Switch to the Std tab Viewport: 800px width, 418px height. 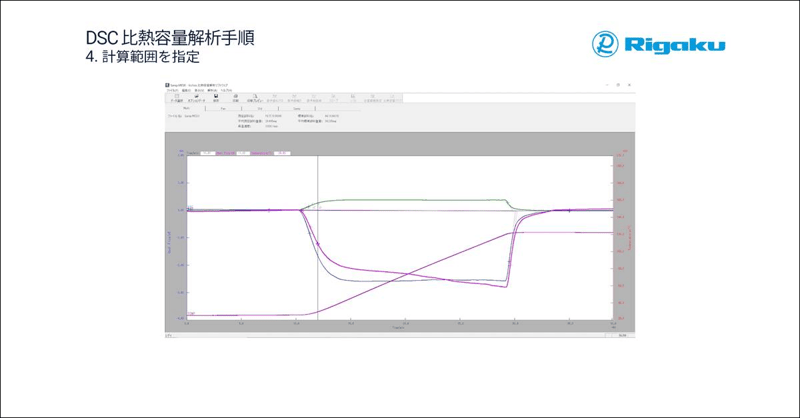click(259, 108)
